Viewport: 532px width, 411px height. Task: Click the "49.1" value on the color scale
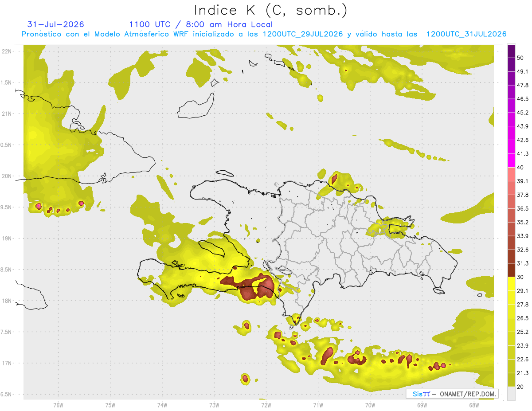point(523,71)
